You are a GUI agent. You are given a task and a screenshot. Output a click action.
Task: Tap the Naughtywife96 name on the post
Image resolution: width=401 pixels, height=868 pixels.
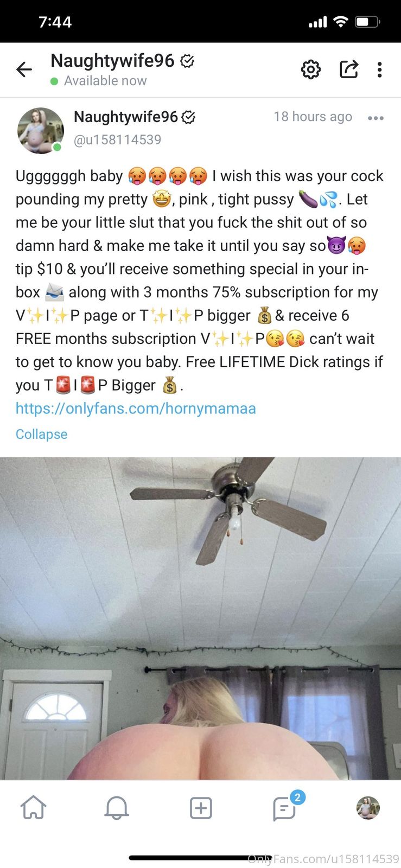click(x=126, y=117)
